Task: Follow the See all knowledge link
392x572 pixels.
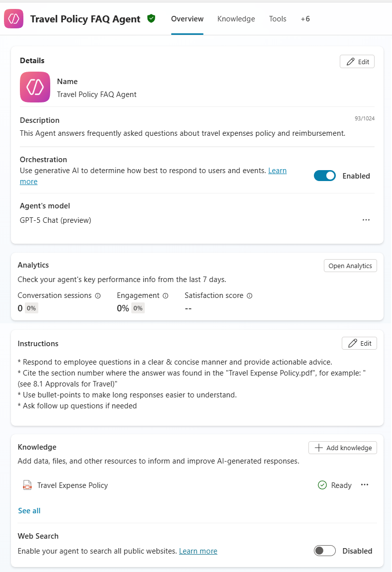Action: (29, 511)
